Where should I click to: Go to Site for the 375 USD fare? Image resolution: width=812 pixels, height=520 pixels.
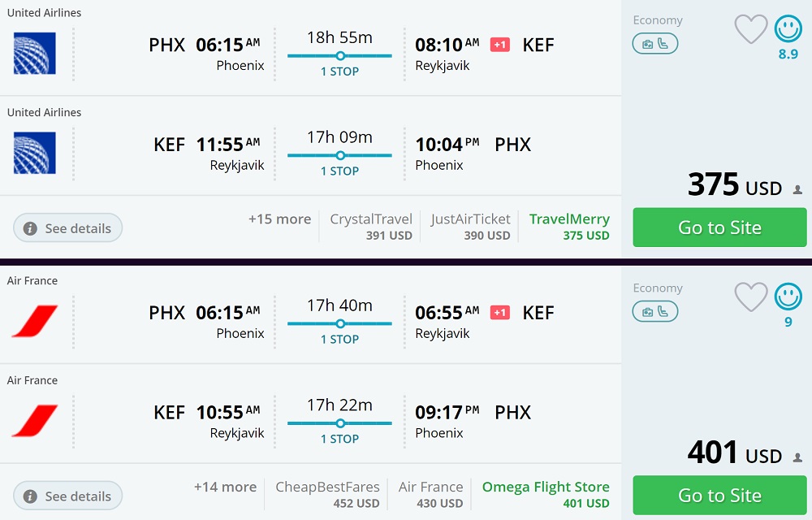[719, 227]
